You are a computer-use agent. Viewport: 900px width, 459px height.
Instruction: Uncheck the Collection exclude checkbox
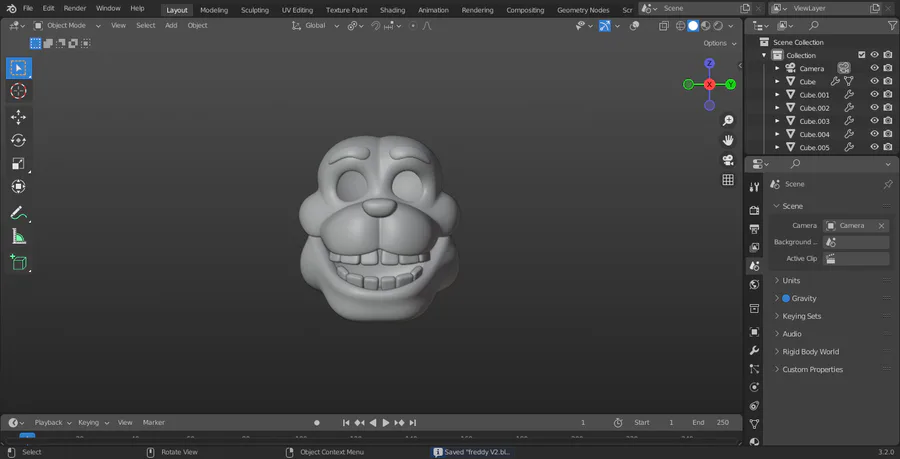point(862,55)
